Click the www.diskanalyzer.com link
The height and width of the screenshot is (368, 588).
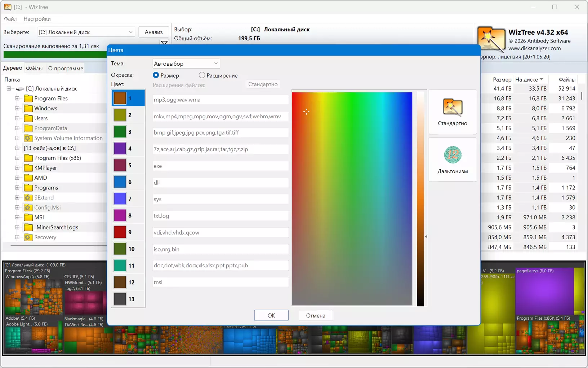coord(534,48)
